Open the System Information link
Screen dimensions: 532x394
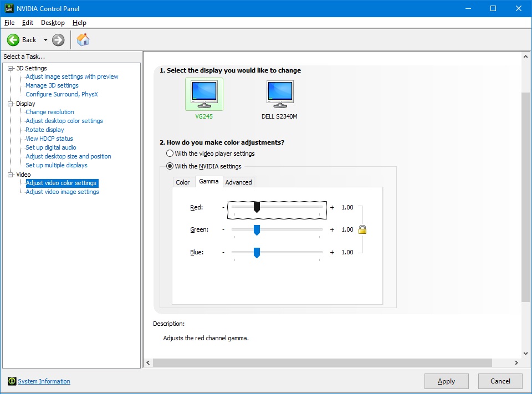tap(44, 381)
